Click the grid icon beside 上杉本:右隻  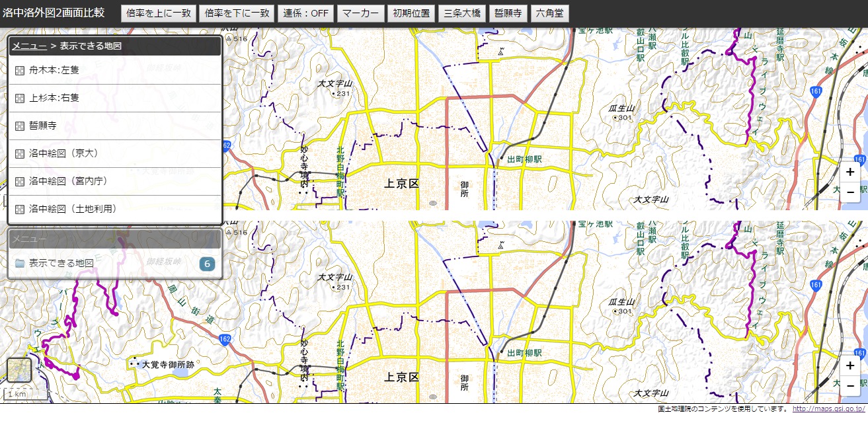20,98
